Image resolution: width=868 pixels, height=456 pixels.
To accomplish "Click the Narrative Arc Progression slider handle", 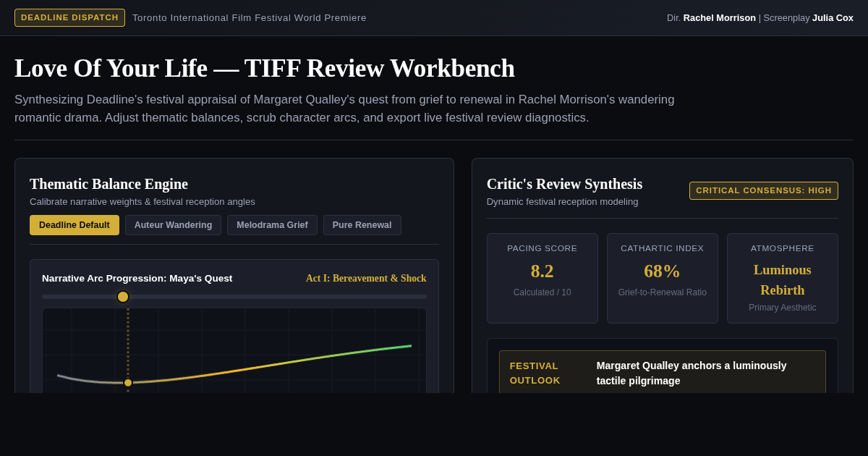I will click(x=123, y=297).
